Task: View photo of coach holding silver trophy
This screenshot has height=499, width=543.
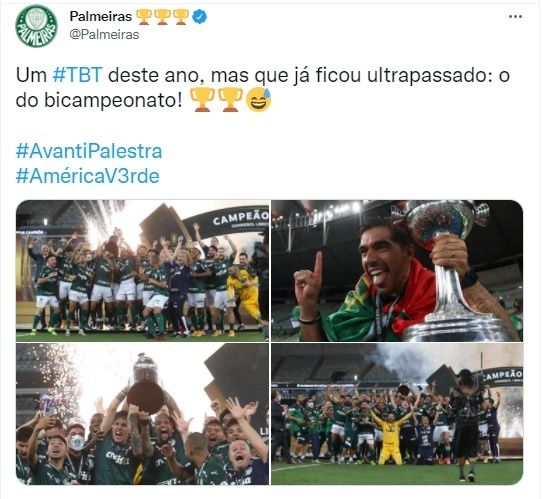Action: coord(397,271)
